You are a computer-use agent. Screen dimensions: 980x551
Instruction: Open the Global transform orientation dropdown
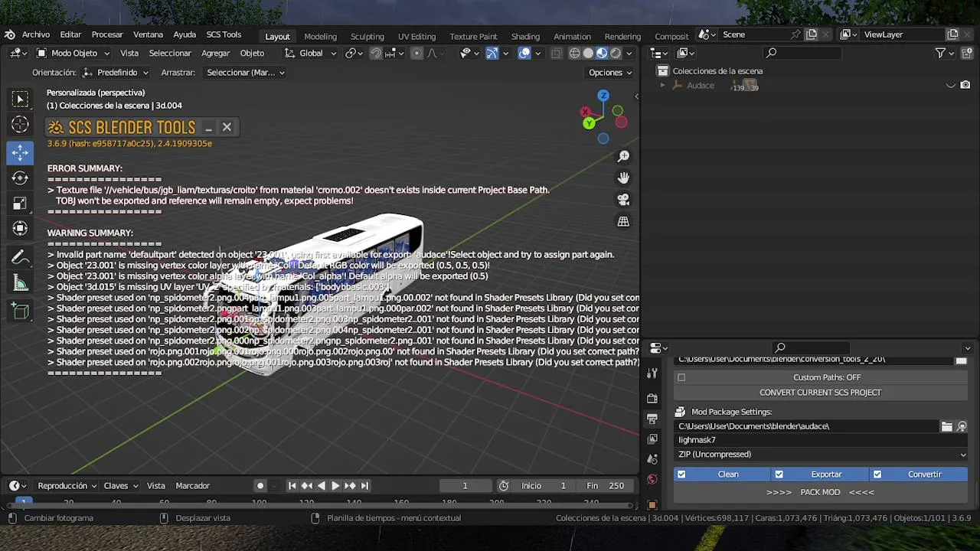coord(310,54)
